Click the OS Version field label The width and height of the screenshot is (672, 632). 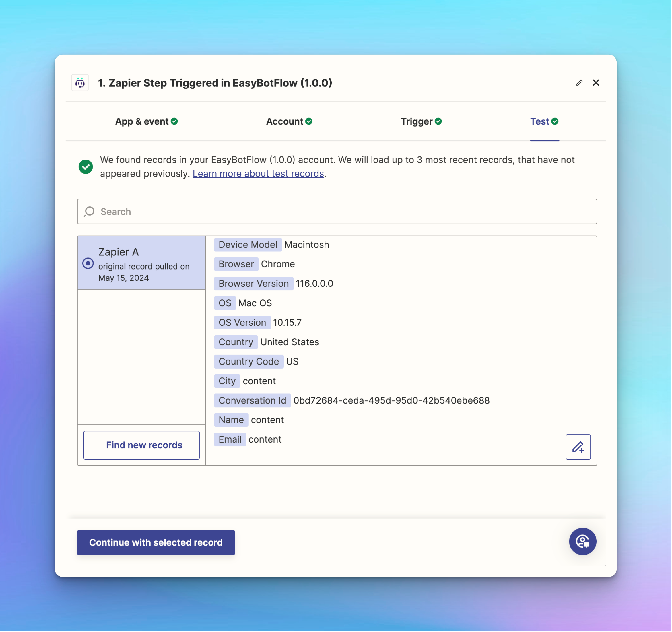pos(242,323)
